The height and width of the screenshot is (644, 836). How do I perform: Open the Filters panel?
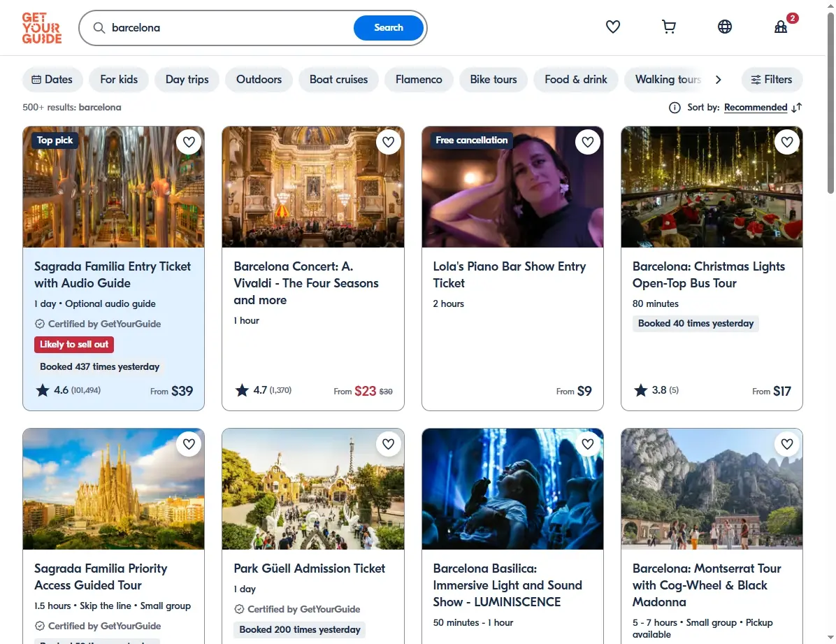point(772,80)
